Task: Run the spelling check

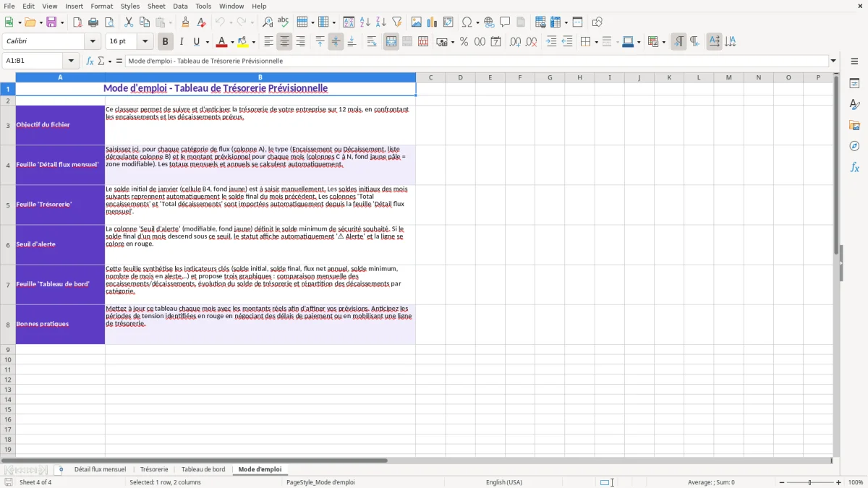Action: pos(284,22)
